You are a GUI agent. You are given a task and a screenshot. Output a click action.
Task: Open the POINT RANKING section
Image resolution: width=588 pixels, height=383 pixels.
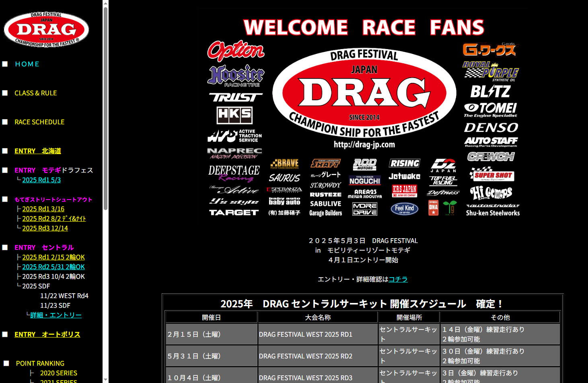click(40, 363)
